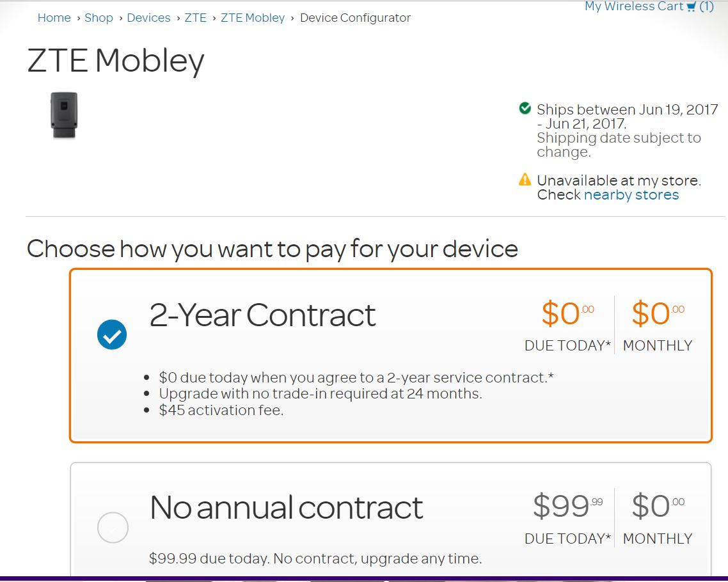Open the ZTE Mobley breadcrumb link
728x582 pixels.
point(253,18)
